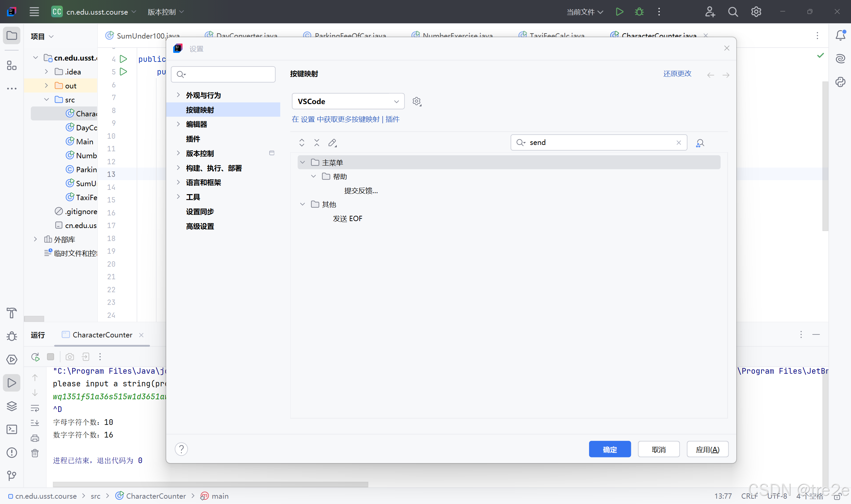Click the edit shortcut pencil icon
Image resolution: width=851 pixels, height=504 pixels.
[x=332, y=143]
